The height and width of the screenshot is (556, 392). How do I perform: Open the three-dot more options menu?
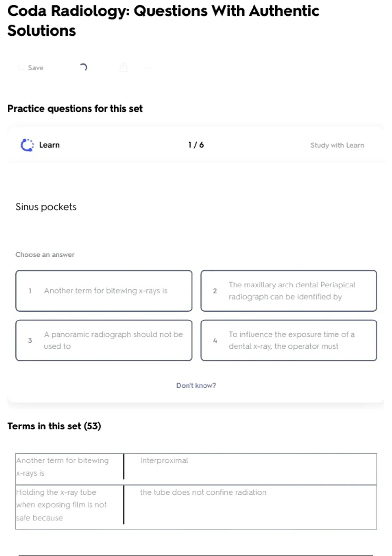click(x=147, y=68)
